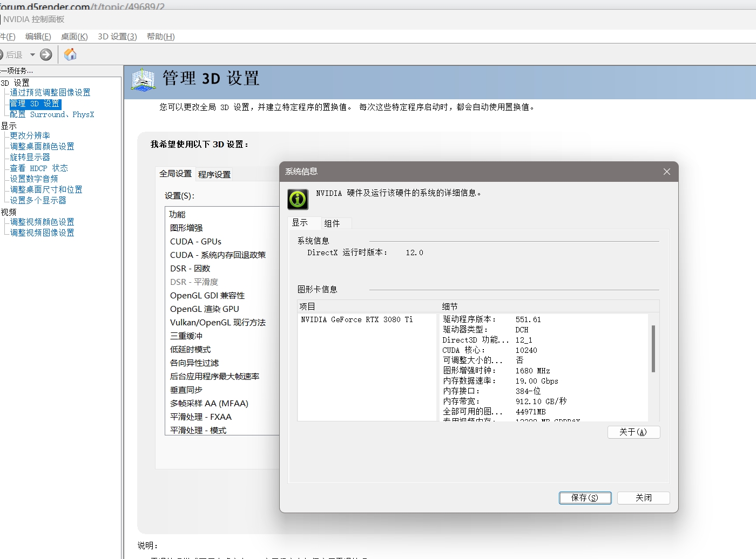Open 调整桌面尺寸和位置 in sidebar
Image resolution: width=756 pixels, height=559 pixels.
click(46, 190)
